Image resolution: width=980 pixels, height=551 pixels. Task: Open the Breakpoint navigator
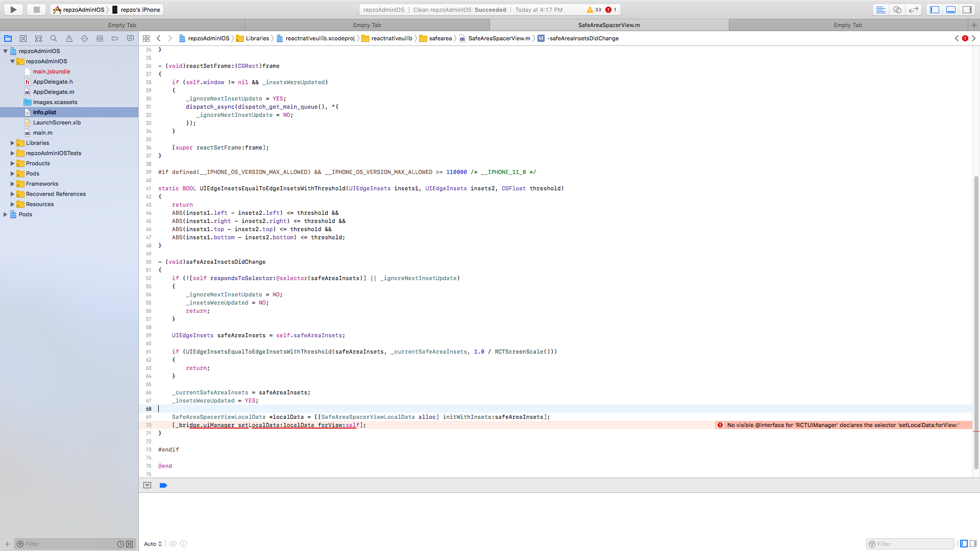pos(115,38)
